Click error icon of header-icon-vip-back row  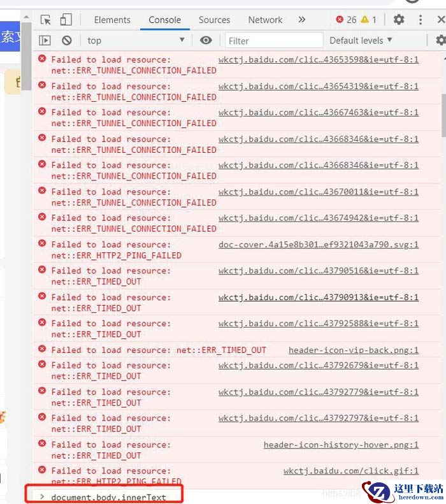point(42,349)
